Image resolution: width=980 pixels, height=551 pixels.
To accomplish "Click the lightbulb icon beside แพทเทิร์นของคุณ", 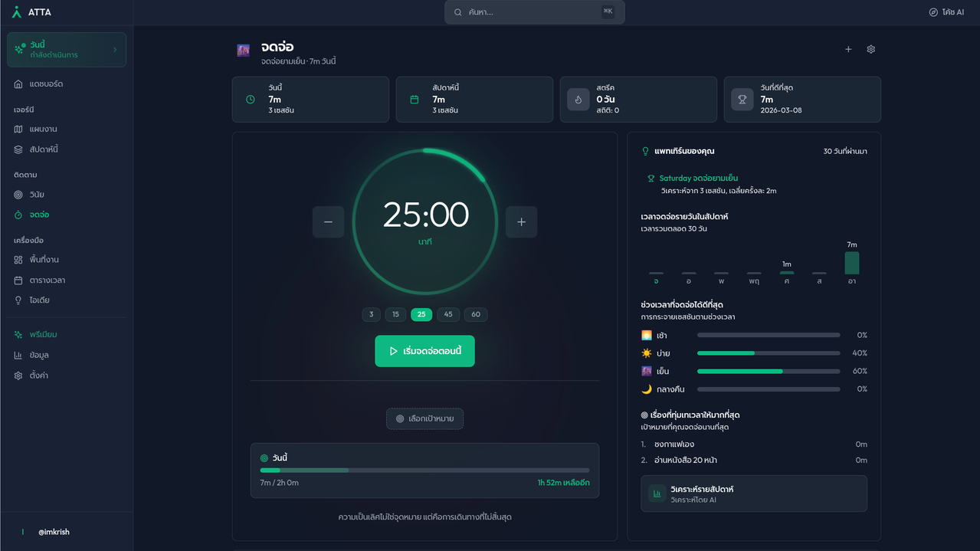I will (x=645, y=151).
